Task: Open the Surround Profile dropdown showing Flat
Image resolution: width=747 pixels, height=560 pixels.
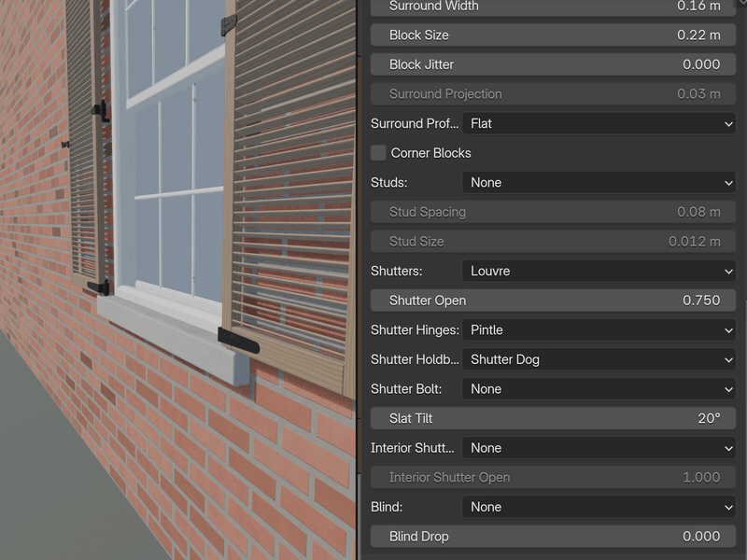Action: pyautogui.click(x=599, y=124)
